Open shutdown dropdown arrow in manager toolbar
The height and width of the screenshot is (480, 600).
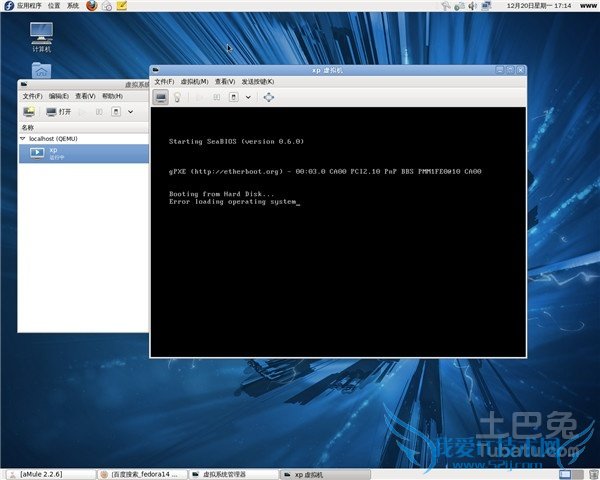(x=130, y=112)
